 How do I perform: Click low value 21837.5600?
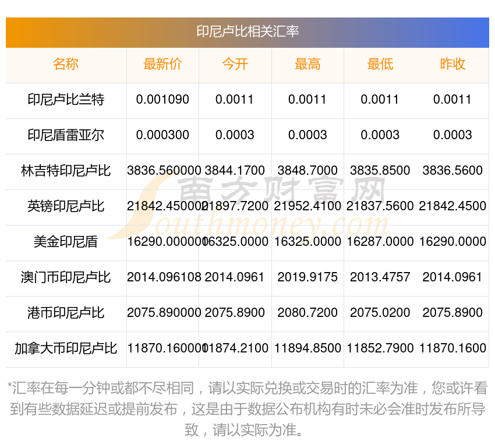[380, 206]
